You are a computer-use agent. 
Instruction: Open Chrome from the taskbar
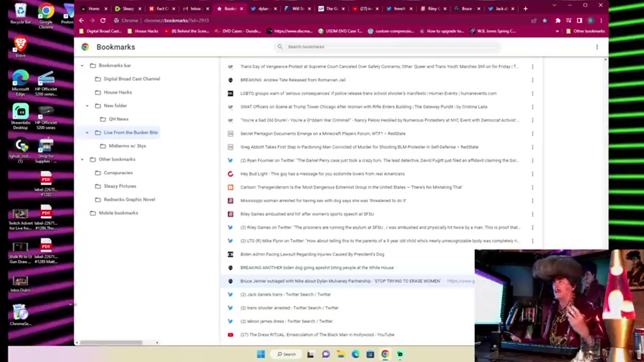pyautogui.click(x=385, y=354)
